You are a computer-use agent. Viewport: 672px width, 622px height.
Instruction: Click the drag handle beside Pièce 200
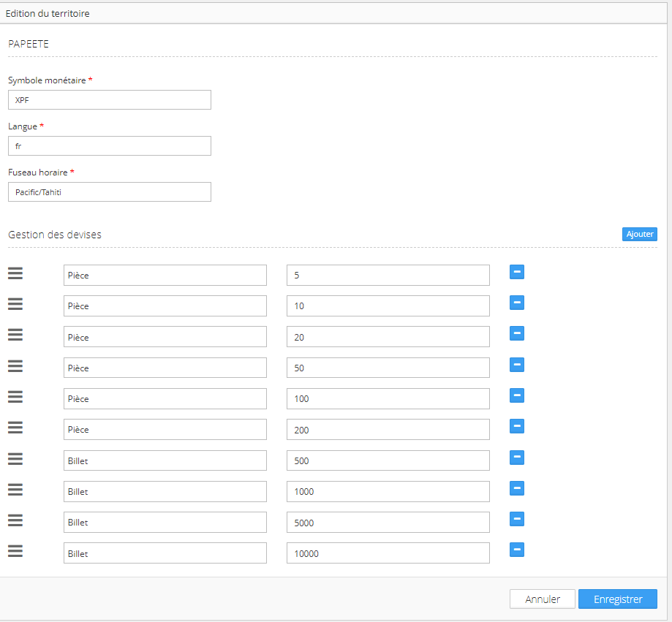15,428
